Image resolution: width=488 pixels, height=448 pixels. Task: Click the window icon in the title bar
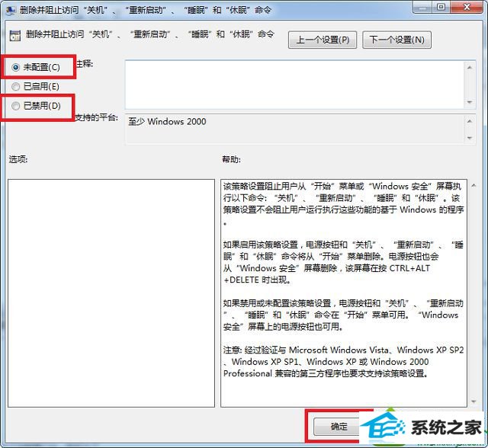(11, 10)
